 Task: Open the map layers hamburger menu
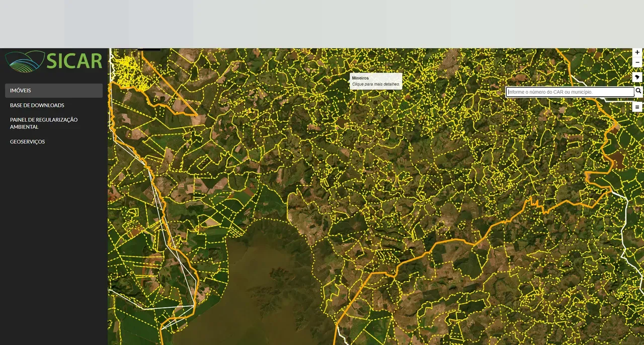pos(637,107)
